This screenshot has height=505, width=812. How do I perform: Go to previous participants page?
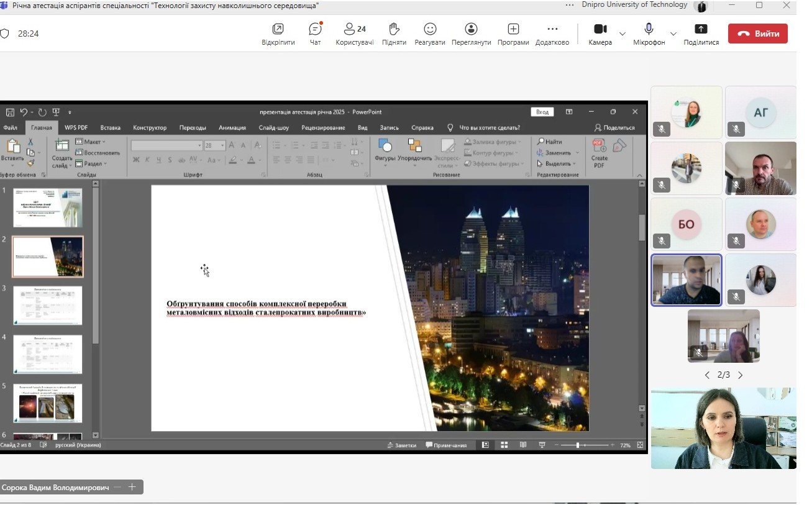(x=707, y=375)
